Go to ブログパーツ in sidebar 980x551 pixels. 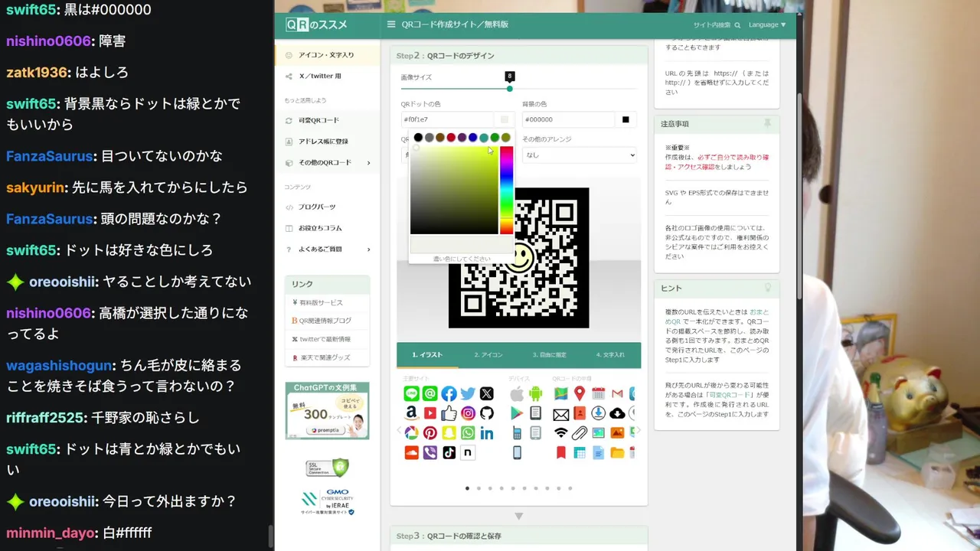pos(328,207)
